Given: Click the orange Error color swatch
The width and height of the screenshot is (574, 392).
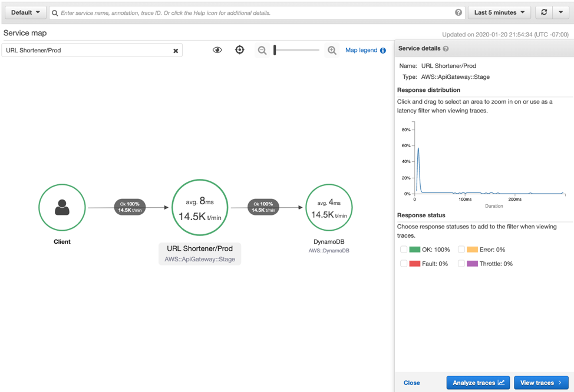Looking at the screenshot, I should (x=472, y=250).
